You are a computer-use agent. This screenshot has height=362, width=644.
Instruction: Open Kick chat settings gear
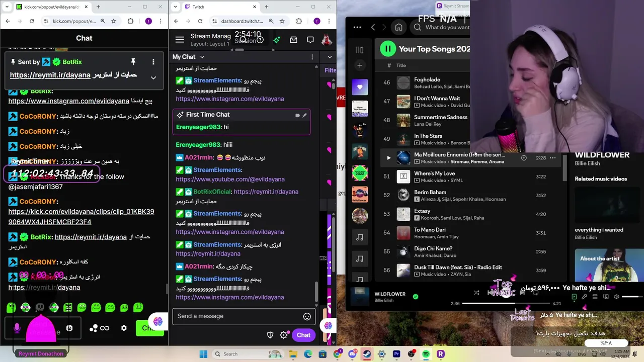[x=124, y=328]
